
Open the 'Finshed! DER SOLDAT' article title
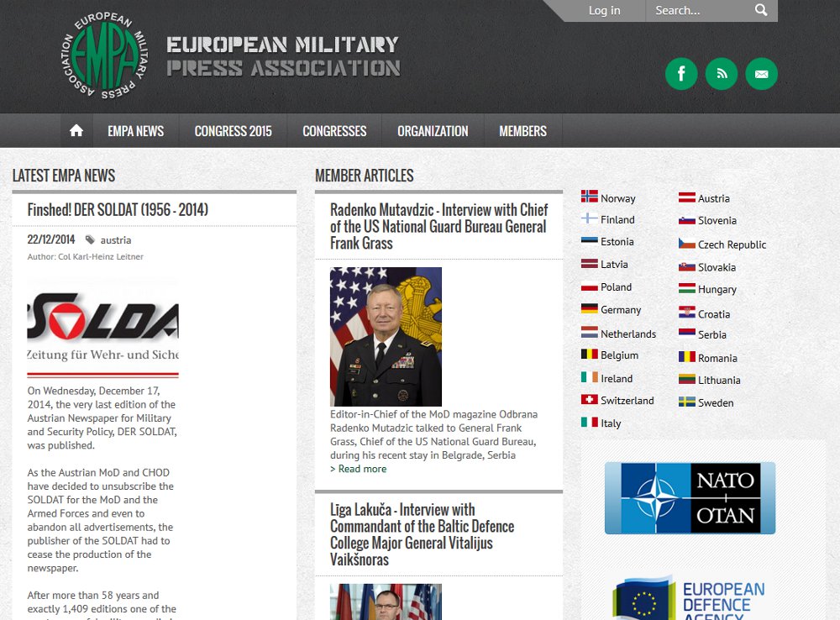pyautogui.click(x=118, y=209)
